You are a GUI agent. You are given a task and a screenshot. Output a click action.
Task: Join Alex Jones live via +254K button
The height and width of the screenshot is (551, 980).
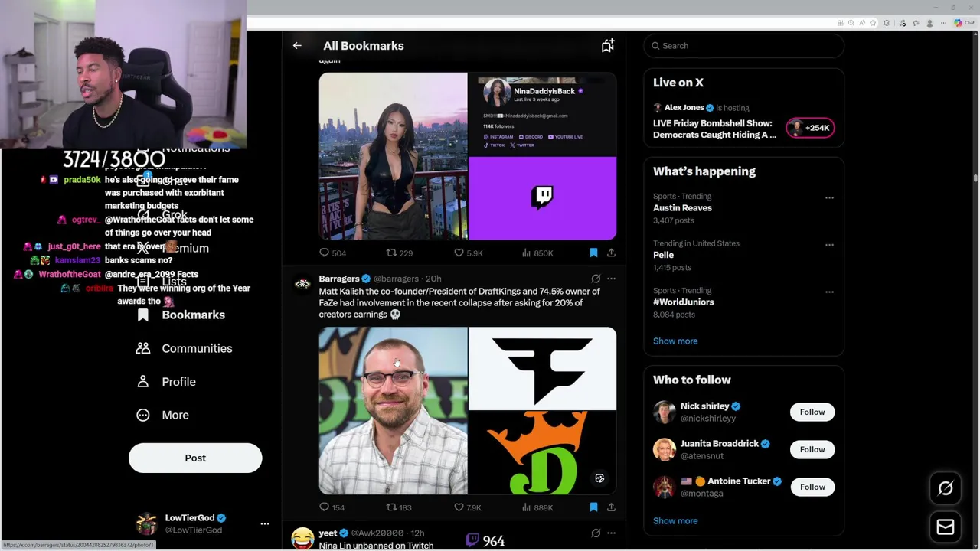click(810, 128)
